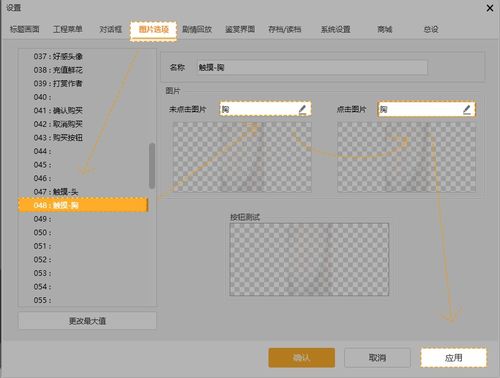Click the 更改最大值 button

pyautogui.click(x=87, y=321)
